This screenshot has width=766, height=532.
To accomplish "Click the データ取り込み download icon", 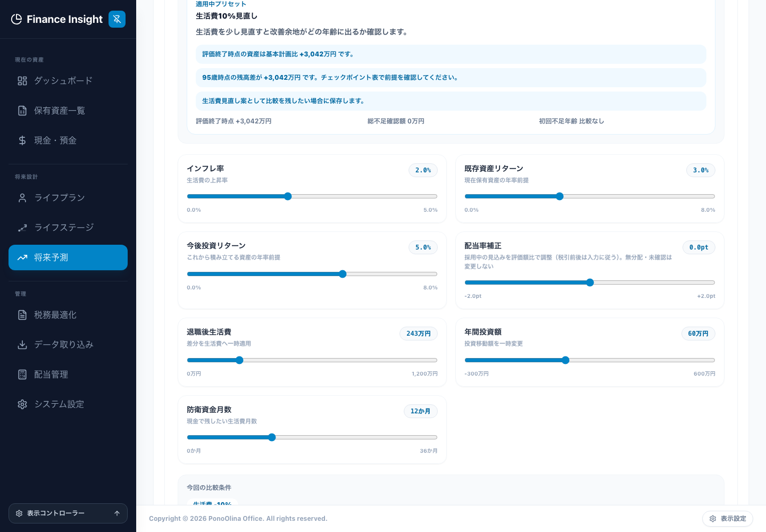I will (x=22, y=345).
